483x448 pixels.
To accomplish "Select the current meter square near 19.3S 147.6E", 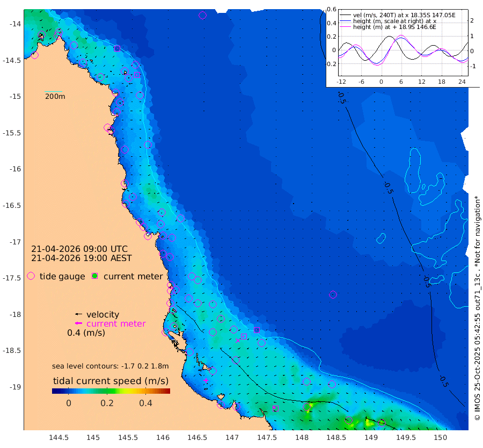I will click(275, 409).
